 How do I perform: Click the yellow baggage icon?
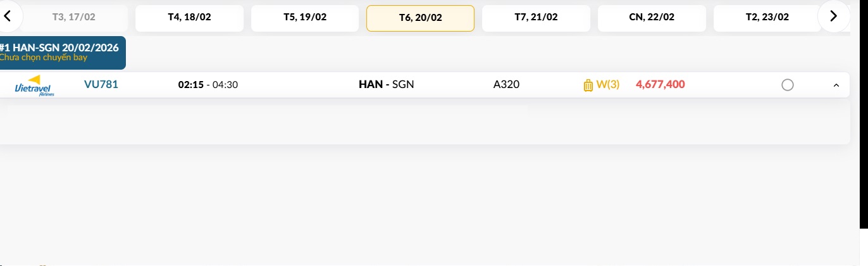pyautogui.click(x=588, y=85)
